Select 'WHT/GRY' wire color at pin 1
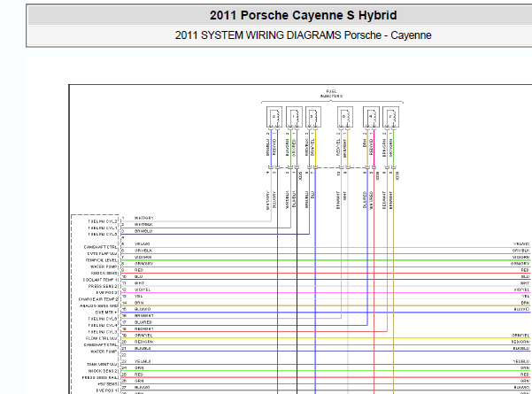Image resolution: width=532 pixels, height=394 pixels. [x=144, y=218]
